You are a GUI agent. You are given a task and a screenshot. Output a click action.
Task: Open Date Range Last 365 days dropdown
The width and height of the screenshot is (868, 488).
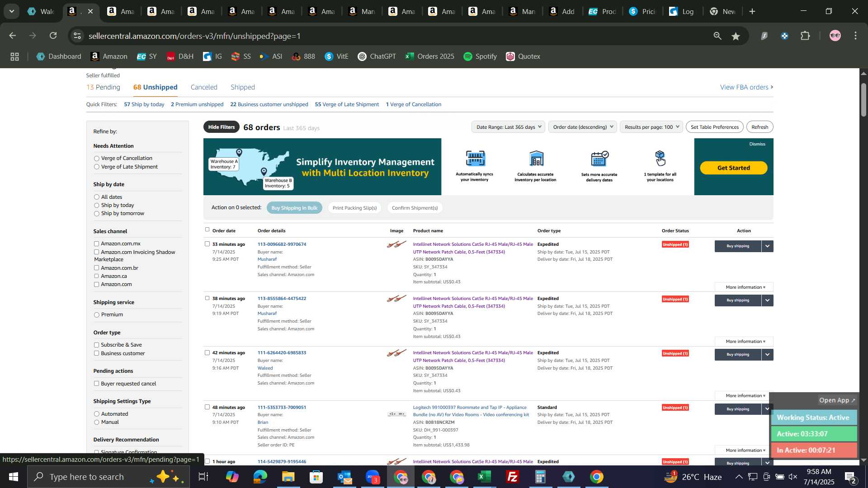[x=508, y=127]
